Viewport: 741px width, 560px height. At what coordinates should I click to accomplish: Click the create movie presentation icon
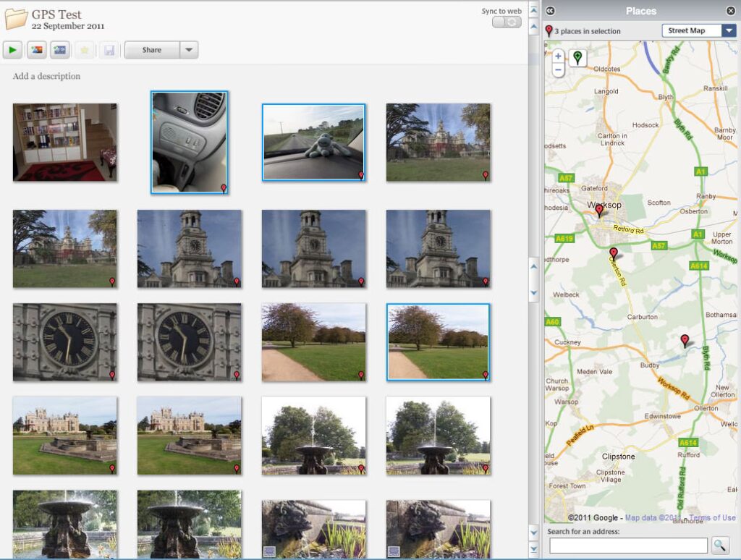pos(60,50)
